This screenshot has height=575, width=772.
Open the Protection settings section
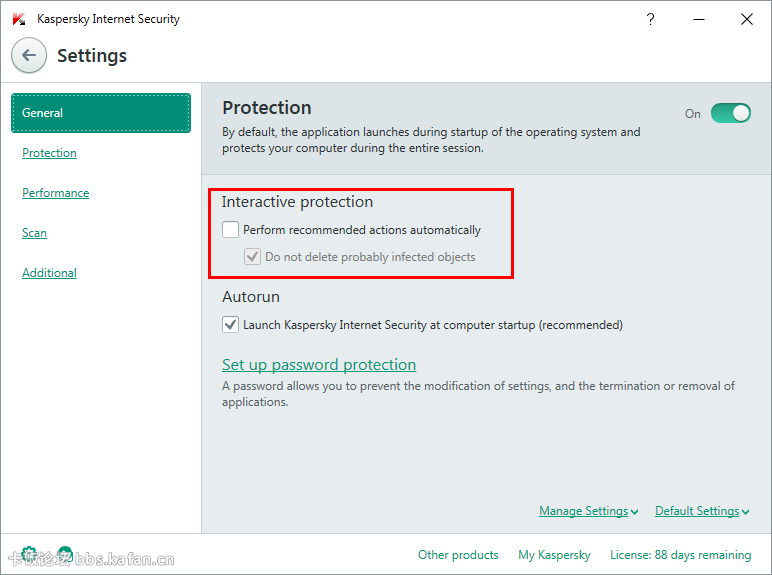(x=49, y=153)
